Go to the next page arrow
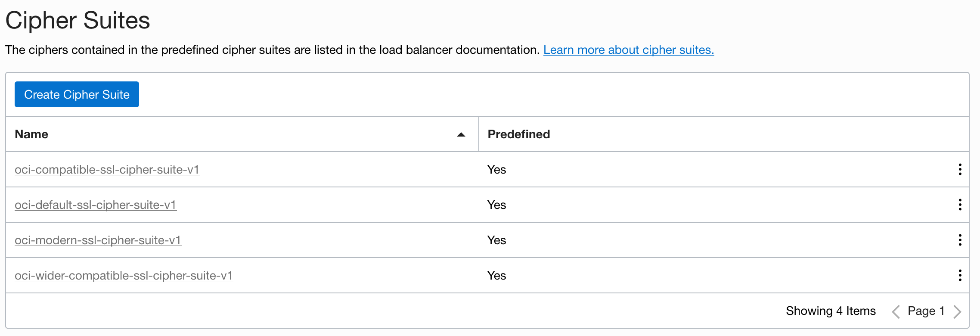Image resolution: width=980 pixels, height=336 pixels. (957, 311)
